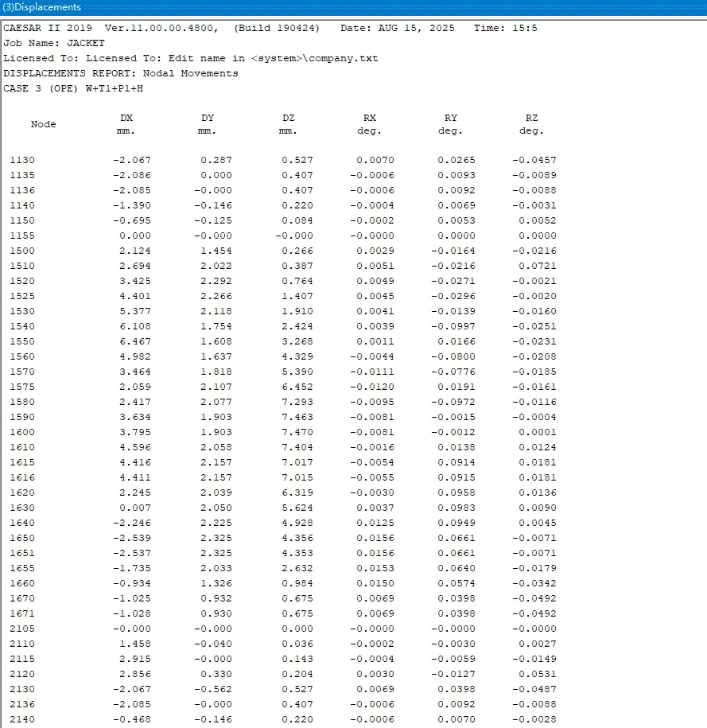Select the Job Name: JACKET line

(54, 43)
